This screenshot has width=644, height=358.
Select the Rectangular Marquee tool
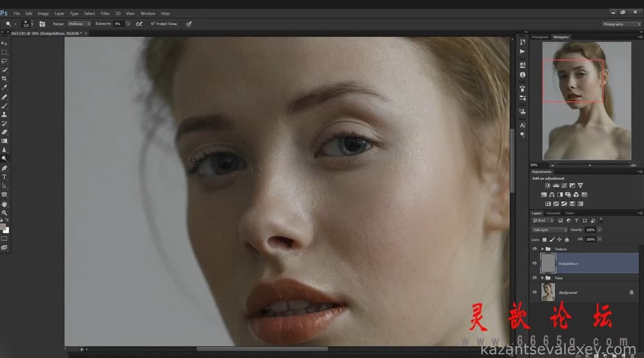coord(4,52)
